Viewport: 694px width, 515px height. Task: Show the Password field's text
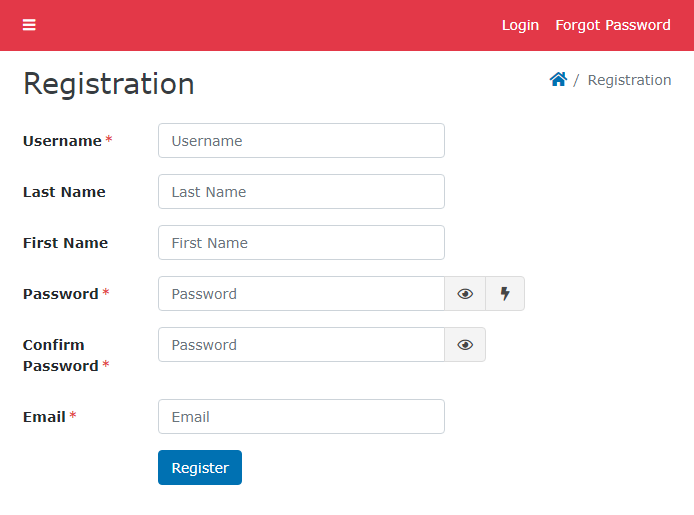(x=465, y=294)
